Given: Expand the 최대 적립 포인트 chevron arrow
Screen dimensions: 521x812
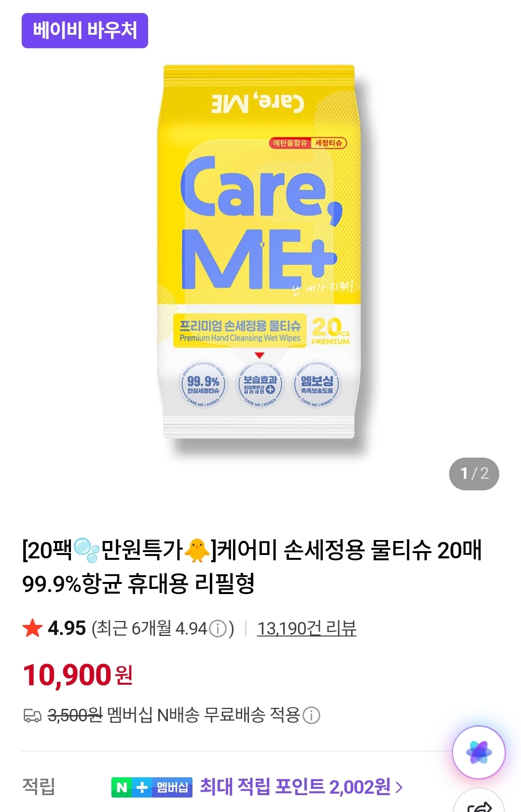Looking at the screenshot, I should pyautogui.click(x=399, y=787).
